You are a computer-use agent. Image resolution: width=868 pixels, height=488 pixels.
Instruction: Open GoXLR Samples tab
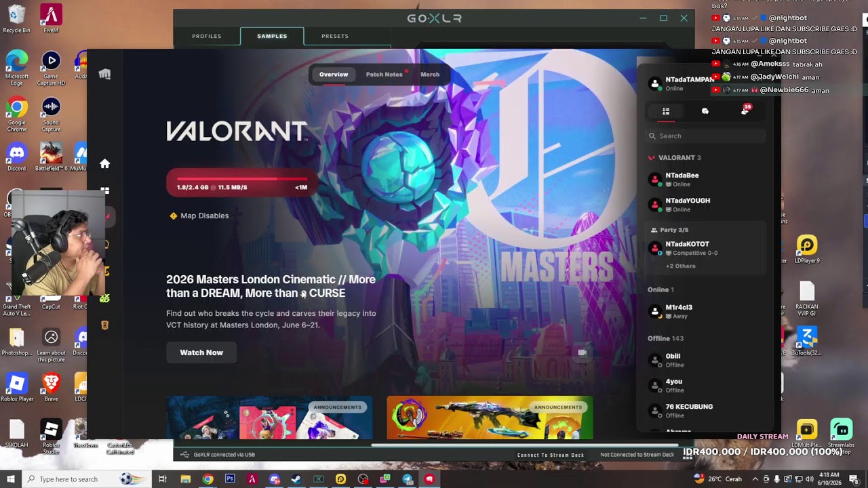coord(272,36)
